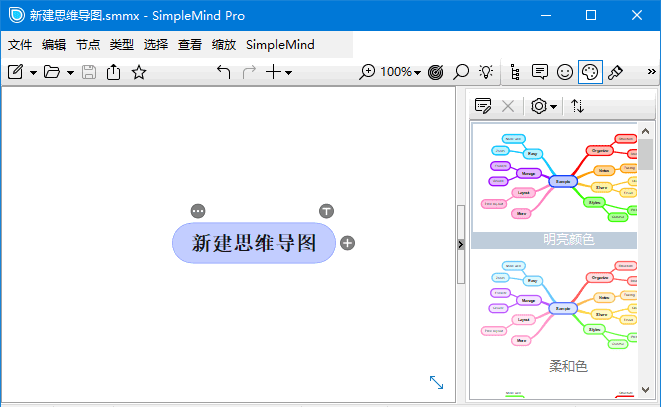Screen dimensions: 661x407
Task: Select the 新建思维导图 central node
Action: [x=254, y=243]
